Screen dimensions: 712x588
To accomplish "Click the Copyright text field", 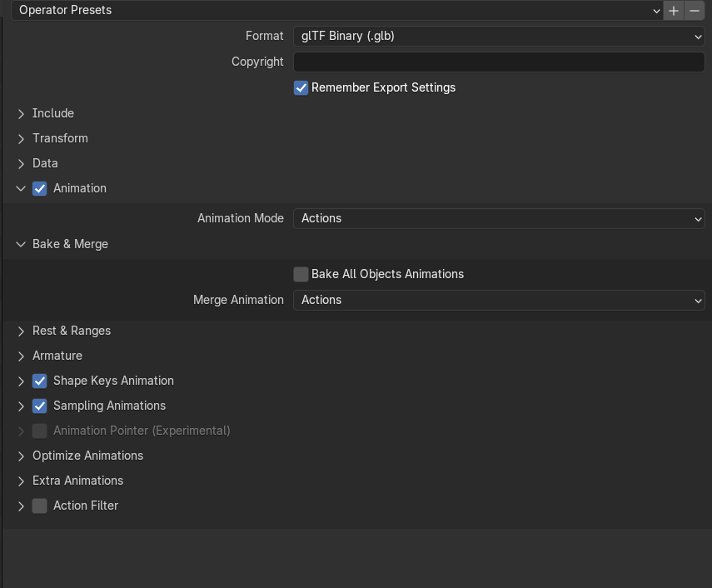I will [499, 62].
